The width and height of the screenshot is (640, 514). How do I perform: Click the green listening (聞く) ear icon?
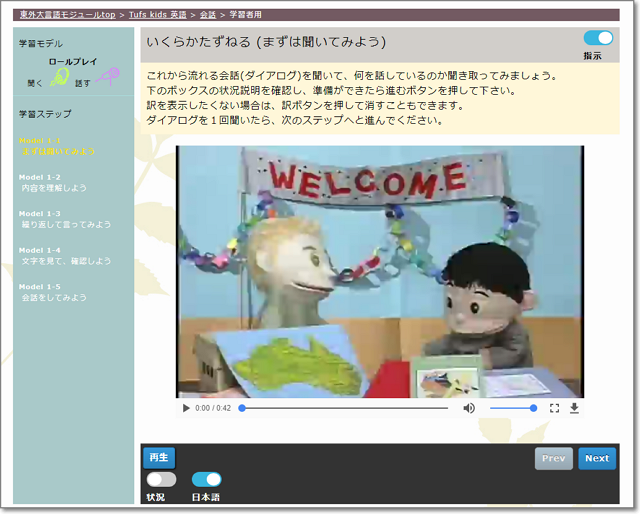coord(60,77)
